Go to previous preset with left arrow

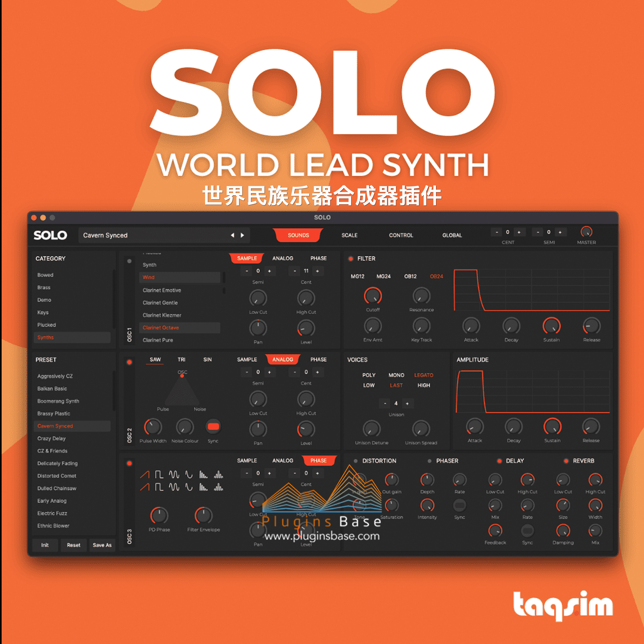point(232,235)
